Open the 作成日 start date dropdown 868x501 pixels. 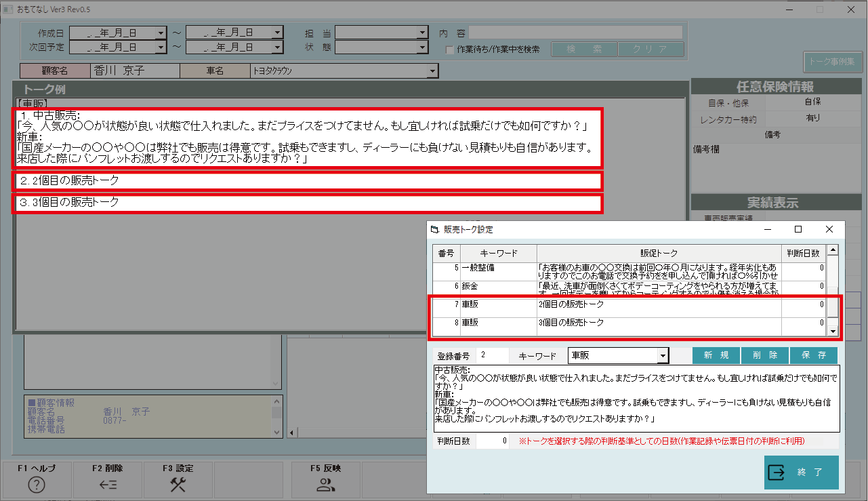161,33
